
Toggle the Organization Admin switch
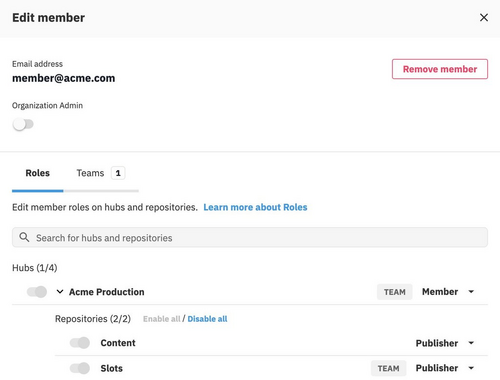[x=23, y=124]
